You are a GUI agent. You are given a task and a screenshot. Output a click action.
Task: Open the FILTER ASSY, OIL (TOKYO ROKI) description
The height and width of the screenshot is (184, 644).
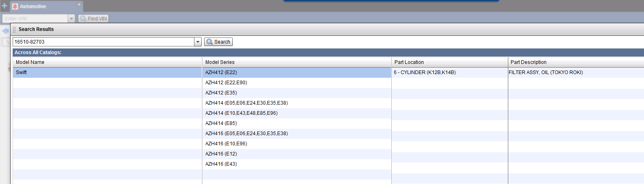546,72
